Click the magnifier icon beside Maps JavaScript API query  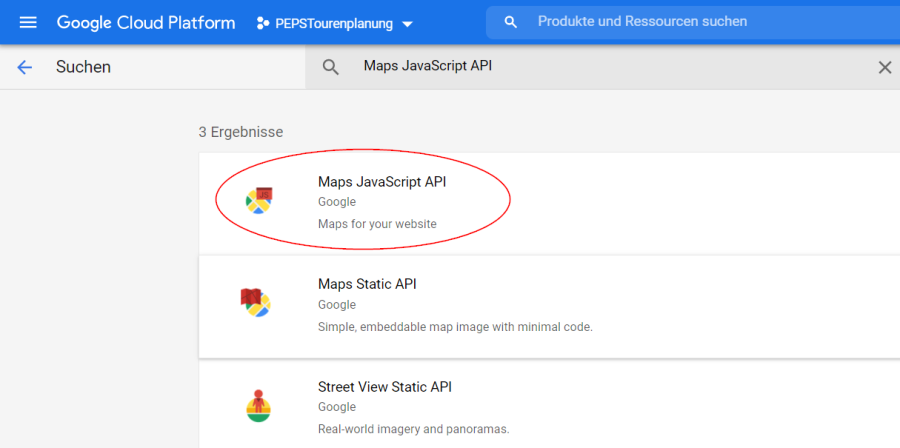click(x=331, y=67)
